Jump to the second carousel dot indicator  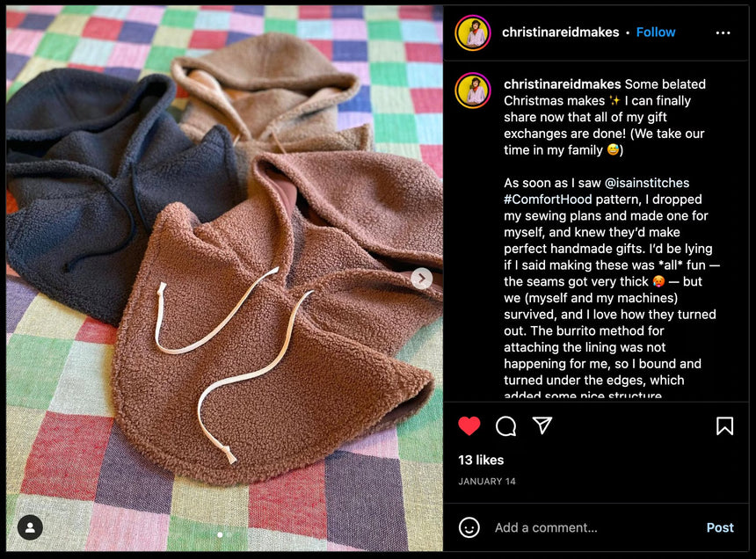[229, 535]
